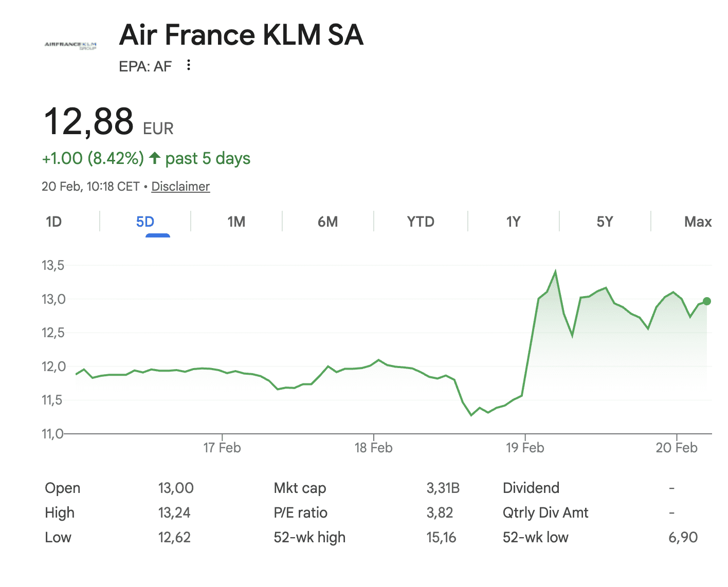Click the Mkt cap value 3,31B
The image size is (728, 587).
coord(443,488)
